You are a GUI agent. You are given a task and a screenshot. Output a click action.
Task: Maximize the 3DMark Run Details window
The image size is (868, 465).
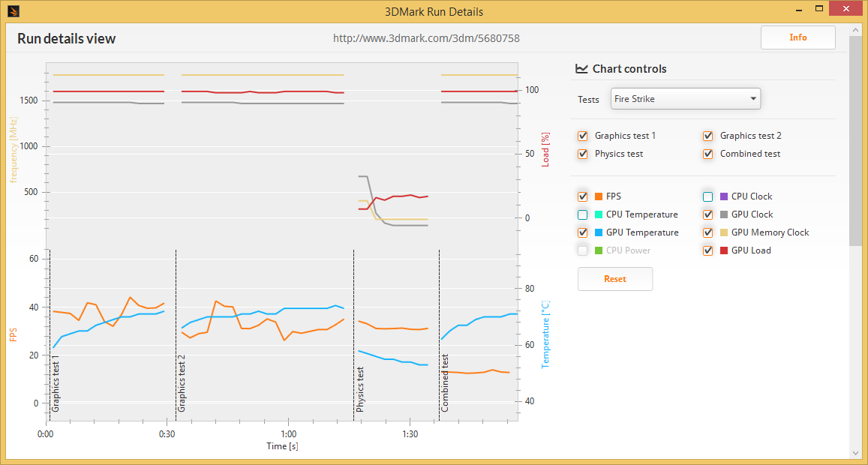819,9
